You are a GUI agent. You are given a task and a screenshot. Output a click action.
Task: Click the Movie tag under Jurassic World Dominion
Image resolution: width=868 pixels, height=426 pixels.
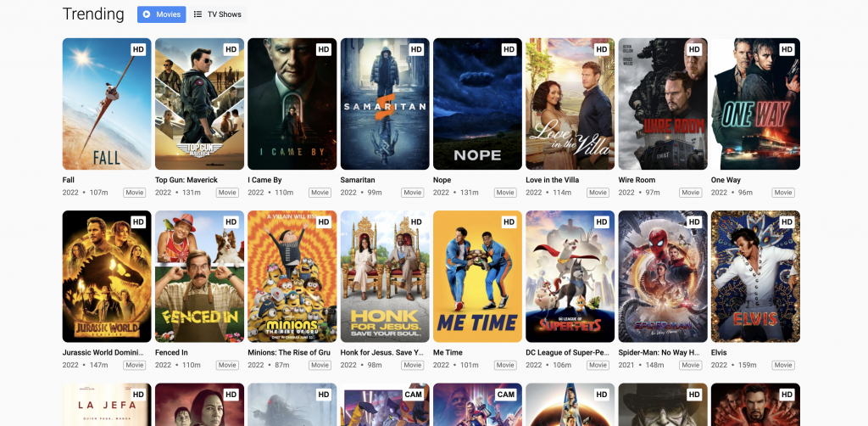135,365
